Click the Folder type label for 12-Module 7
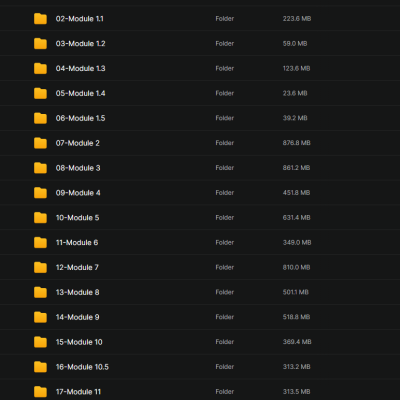The width and height of the screenshot is (400, 400). click(225, 267)
